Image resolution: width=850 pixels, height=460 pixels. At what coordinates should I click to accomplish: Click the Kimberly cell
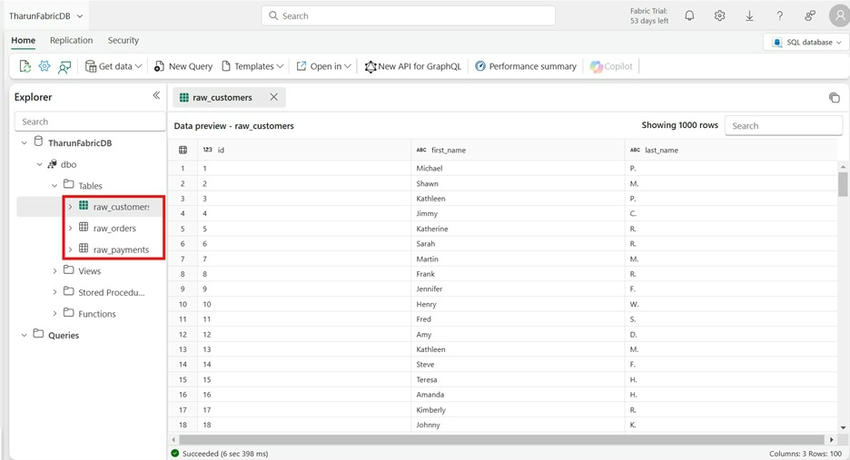[x=518, y=410]
